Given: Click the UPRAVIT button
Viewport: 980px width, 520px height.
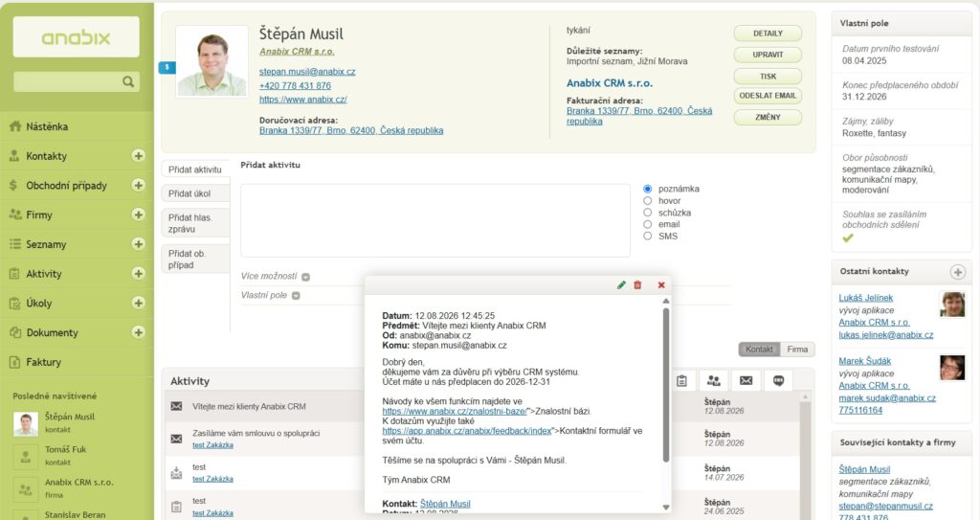Looking at the screenshot, I should click(768, 55).
